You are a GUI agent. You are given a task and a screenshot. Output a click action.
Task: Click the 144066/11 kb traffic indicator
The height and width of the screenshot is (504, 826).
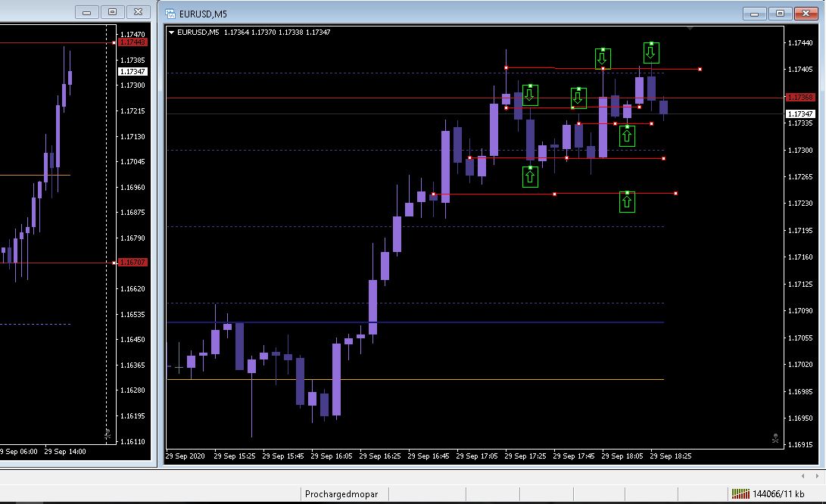[x=778, y=494]
